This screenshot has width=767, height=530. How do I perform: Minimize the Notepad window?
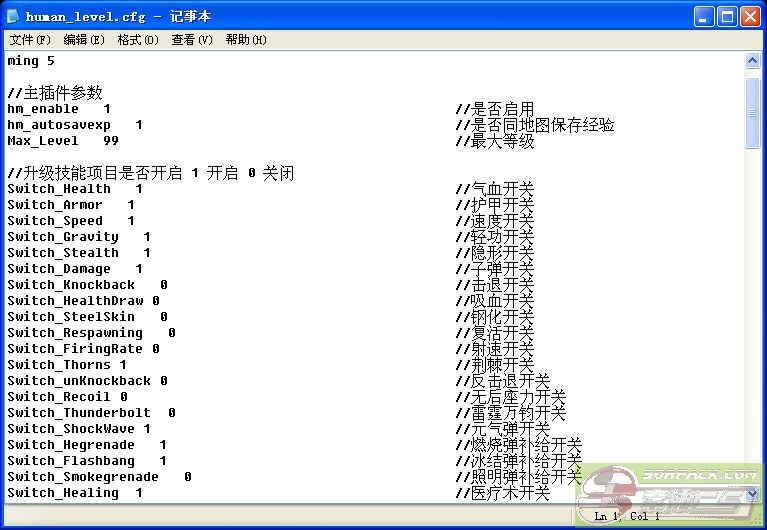point(705,16)
